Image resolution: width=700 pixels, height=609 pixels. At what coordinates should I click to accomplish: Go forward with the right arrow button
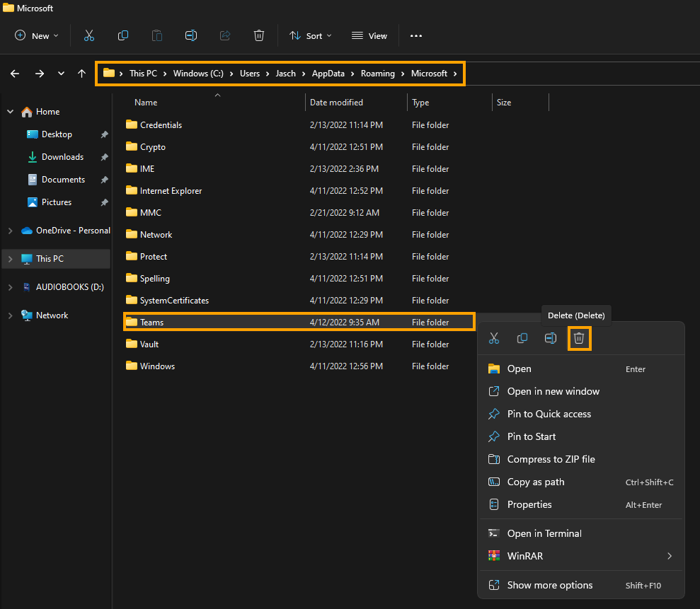(x=40, y=74)
